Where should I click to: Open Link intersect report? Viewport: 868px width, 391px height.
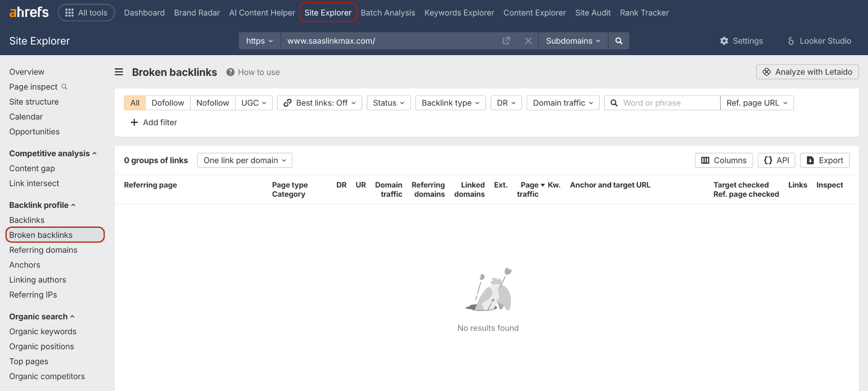34,183
